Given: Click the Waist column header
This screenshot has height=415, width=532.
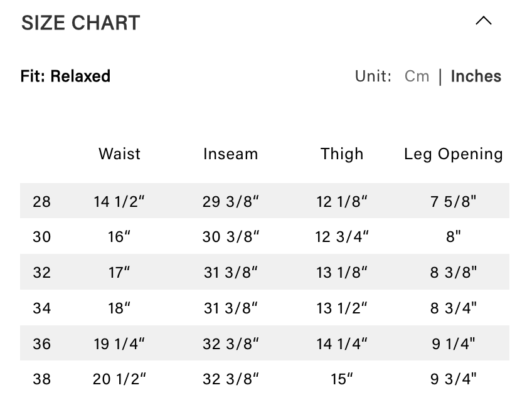Looking at the screenshot, I should (119, 154).
